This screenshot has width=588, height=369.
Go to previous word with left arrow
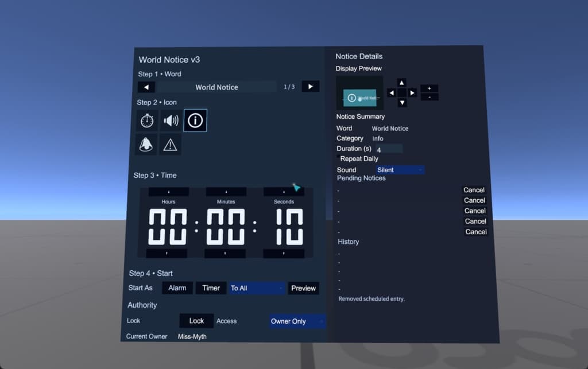pyautogui.click(x=146, y=87)
